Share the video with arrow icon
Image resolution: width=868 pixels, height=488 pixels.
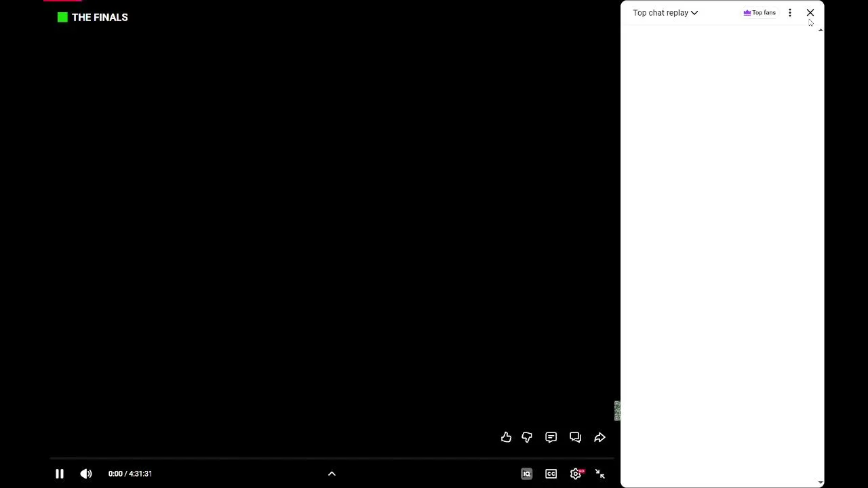click(599, 437)
